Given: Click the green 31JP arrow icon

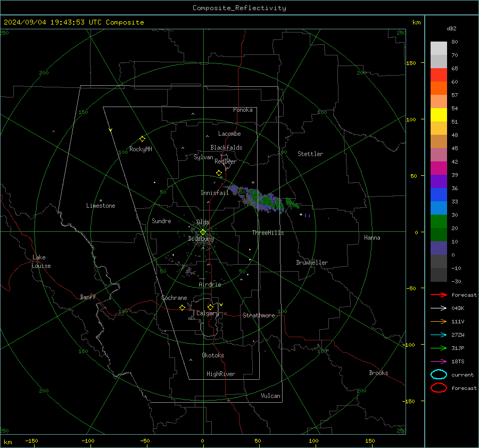Looking at the screenshot, I should 439,348.
